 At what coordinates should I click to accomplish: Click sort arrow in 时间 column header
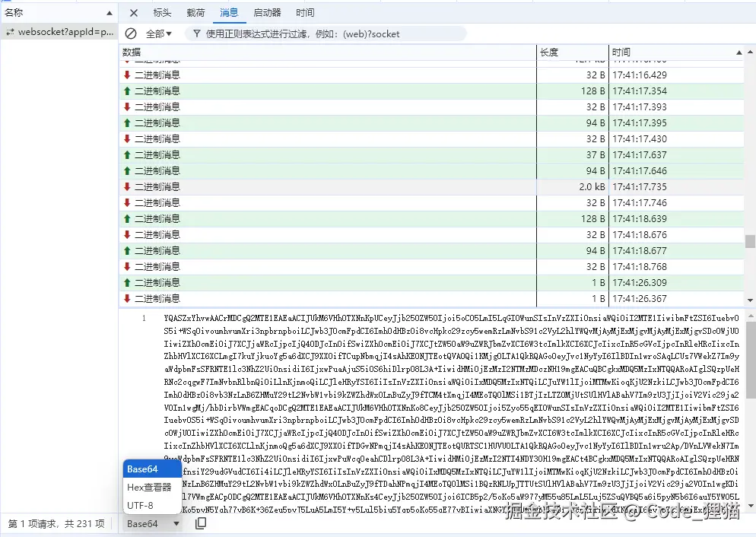click(738, 52)
